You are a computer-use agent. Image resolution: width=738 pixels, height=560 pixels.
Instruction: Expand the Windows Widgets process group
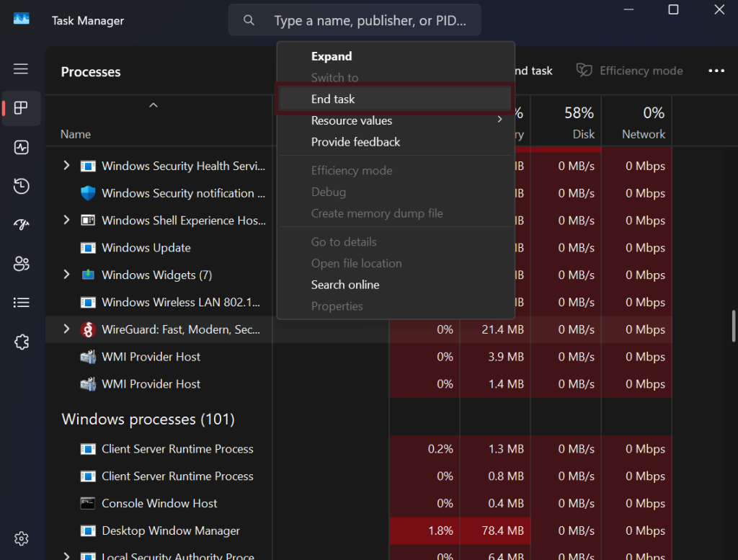[x=66, y=275]
